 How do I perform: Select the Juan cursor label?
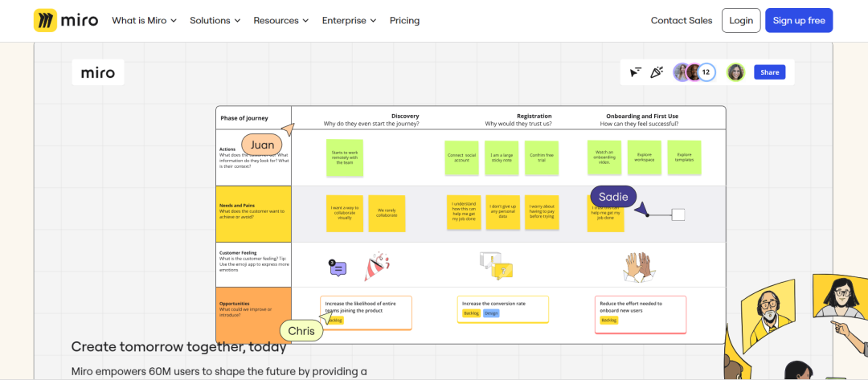tap(262, 145)
